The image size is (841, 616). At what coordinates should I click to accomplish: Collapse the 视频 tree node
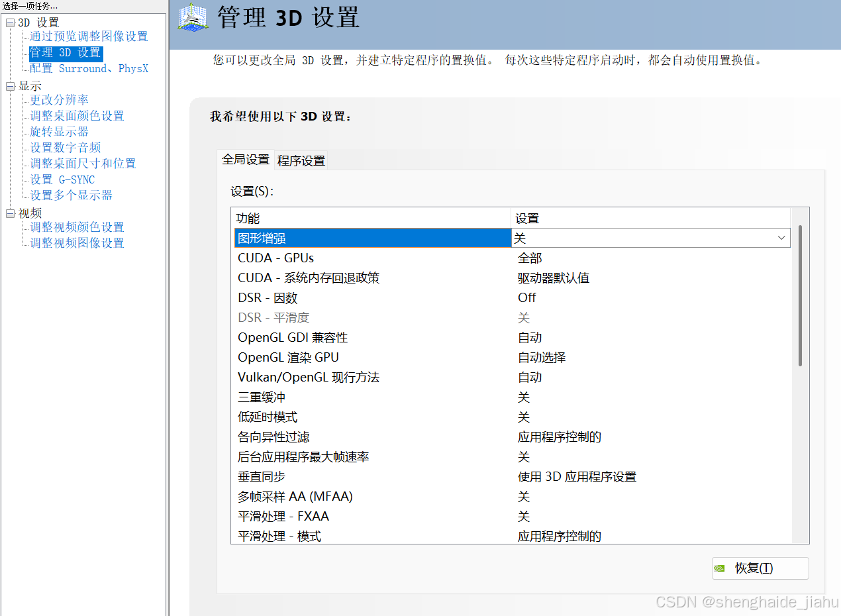tap(9, 213)
